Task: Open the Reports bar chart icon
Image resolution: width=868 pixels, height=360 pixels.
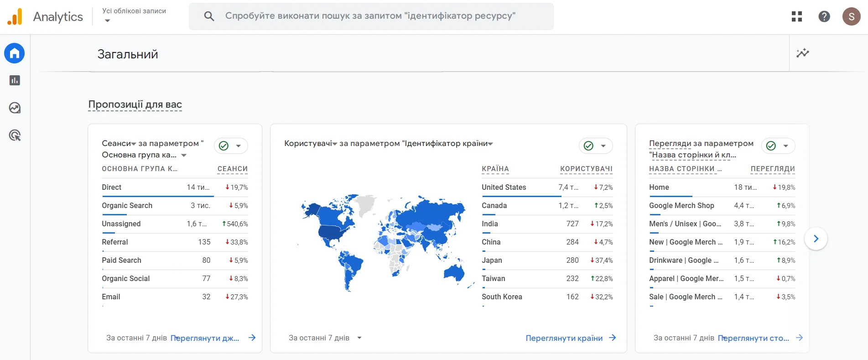Action: 15,80
